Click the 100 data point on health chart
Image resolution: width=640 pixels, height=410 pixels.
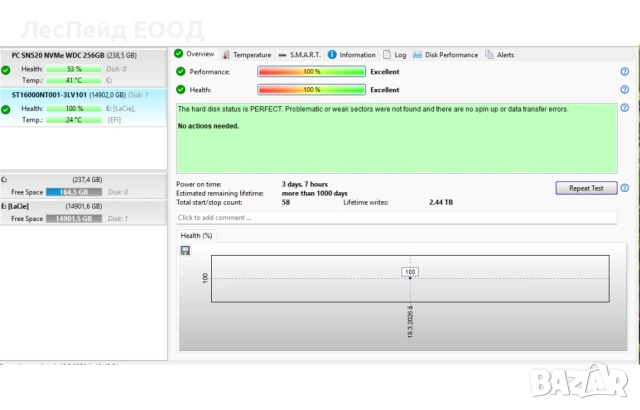(x=410, y=272)
